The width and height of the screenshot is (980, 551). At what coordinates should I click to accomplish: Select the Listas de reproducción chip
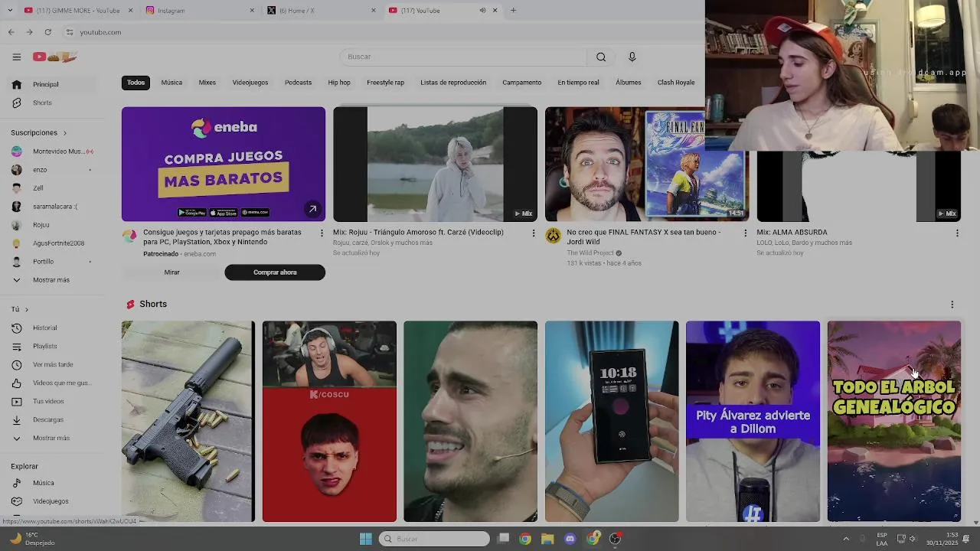453,83
